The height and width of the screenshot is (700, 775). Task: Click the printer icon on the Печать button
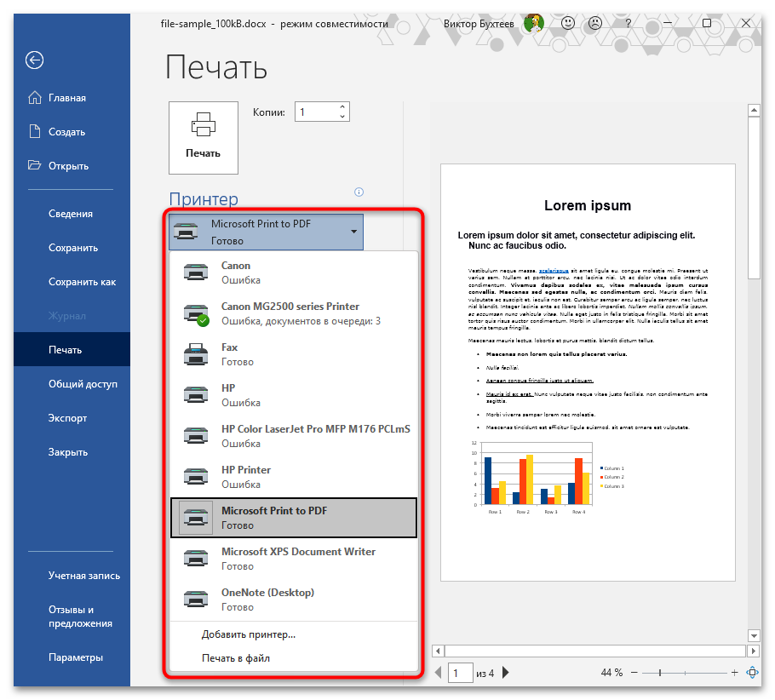point(204,124)
